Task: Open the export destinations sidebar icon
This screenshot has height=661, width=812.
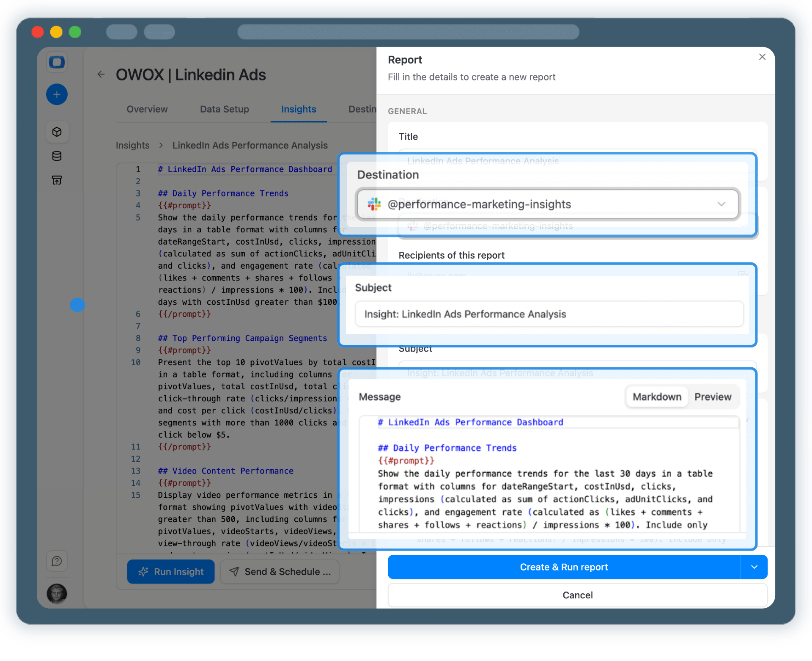Action: (x=57, y=180)
